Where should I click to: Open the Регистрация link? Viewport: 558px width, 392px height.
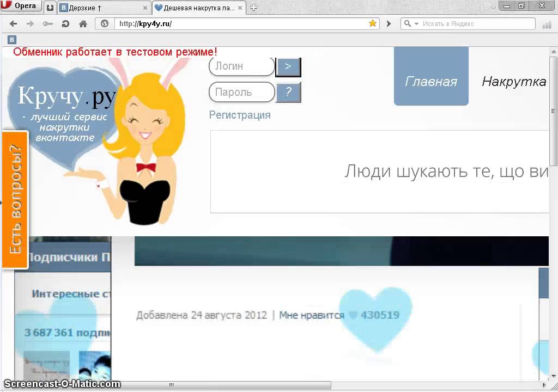pos(240,115)
